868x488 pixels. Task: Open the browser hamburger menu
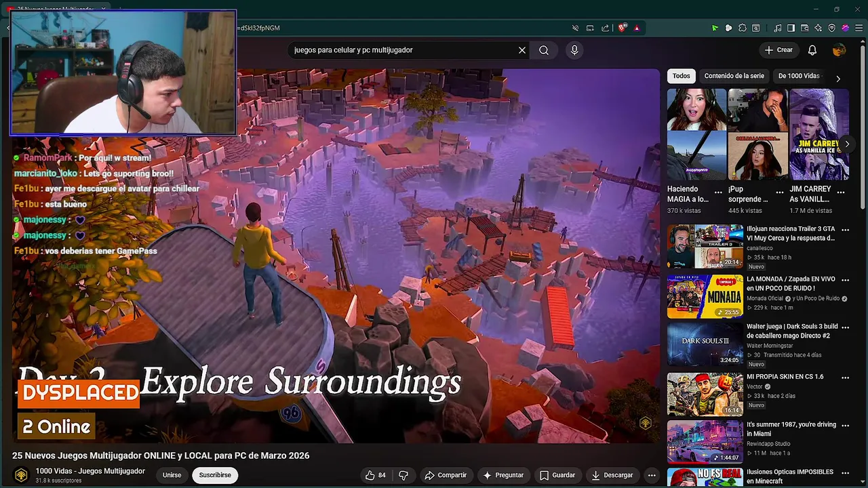[859, 28]
